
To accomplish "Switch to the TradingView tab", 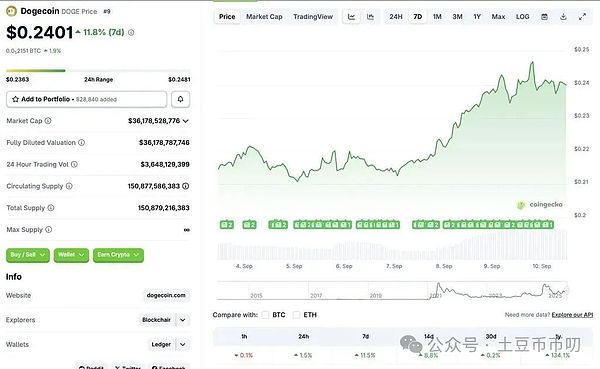I will click(x=313, y=17).
